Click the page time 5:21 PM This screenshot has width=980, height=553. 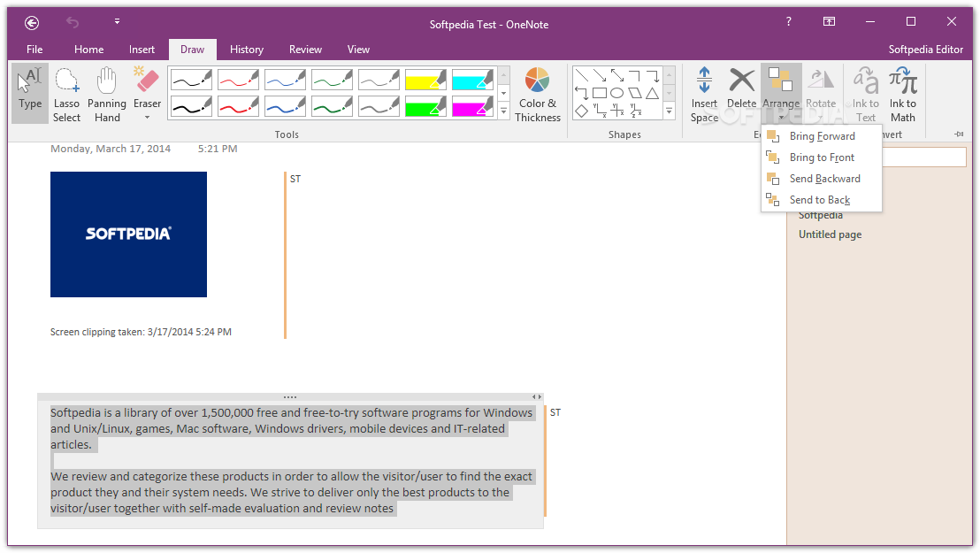coord(218,149)
